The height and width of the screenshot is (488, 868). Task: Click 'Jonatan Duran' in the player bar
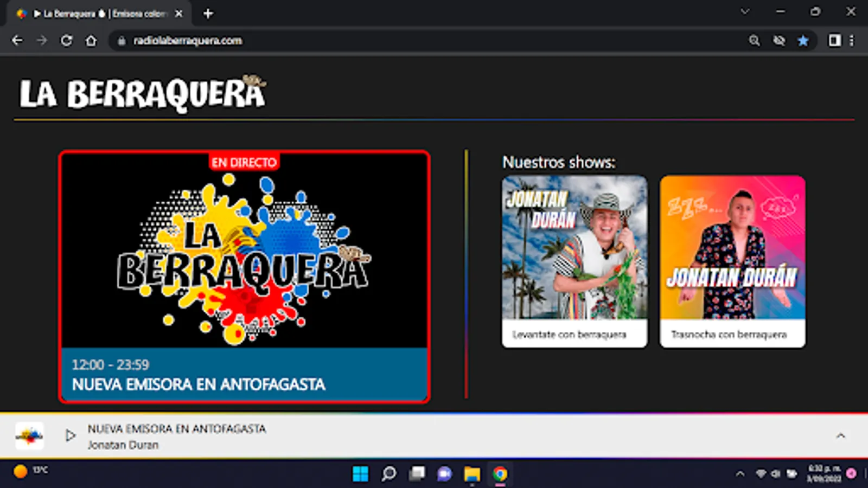tap(123, 445)
